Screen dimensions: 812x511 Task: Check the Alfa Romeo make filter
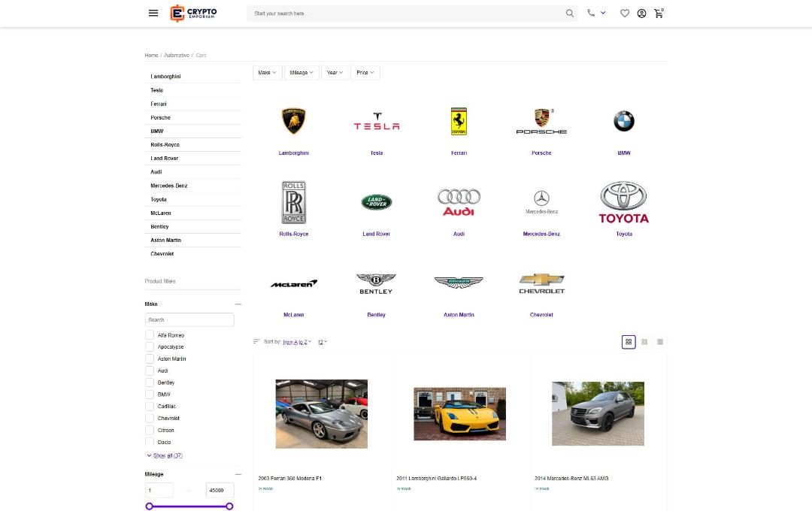pyautogui.click(x=150, y=335)
